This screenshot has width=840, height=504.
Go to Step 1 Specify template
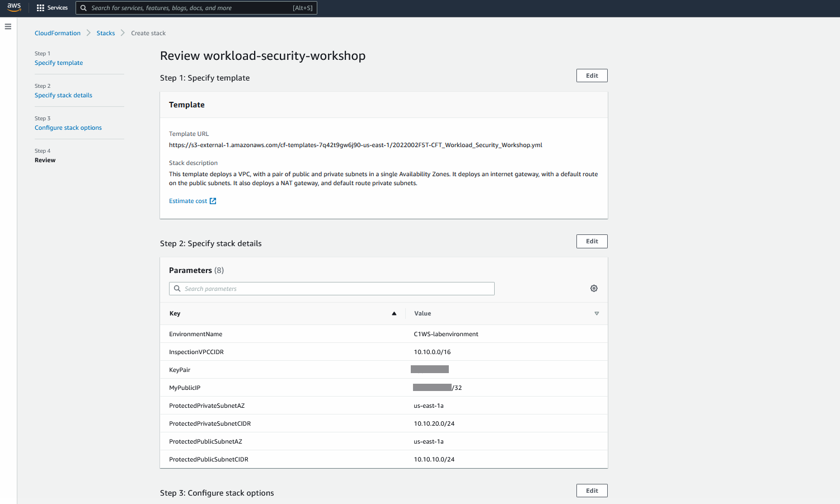[x=59, y=63]
